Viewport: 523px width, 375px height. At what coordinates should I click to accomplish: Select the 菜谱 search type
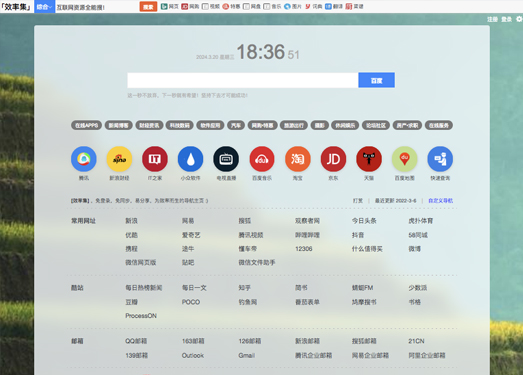click(354, 6)
